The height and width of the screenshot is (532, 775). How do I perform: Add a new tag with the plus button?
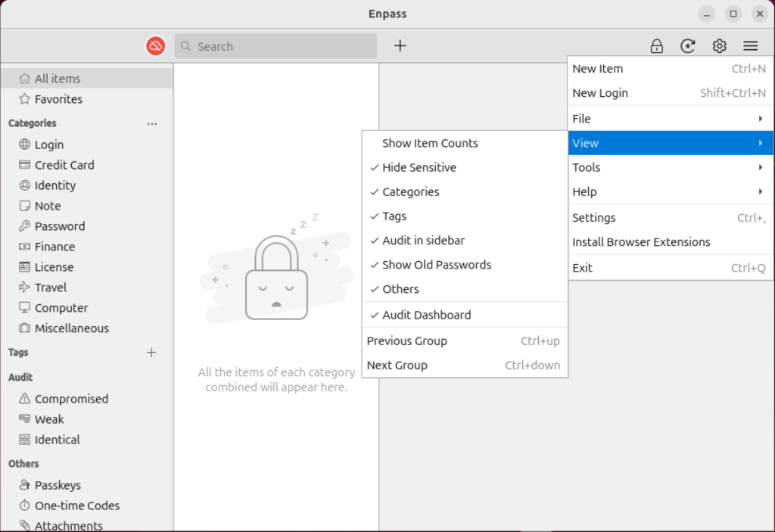[x=151, y=352]
